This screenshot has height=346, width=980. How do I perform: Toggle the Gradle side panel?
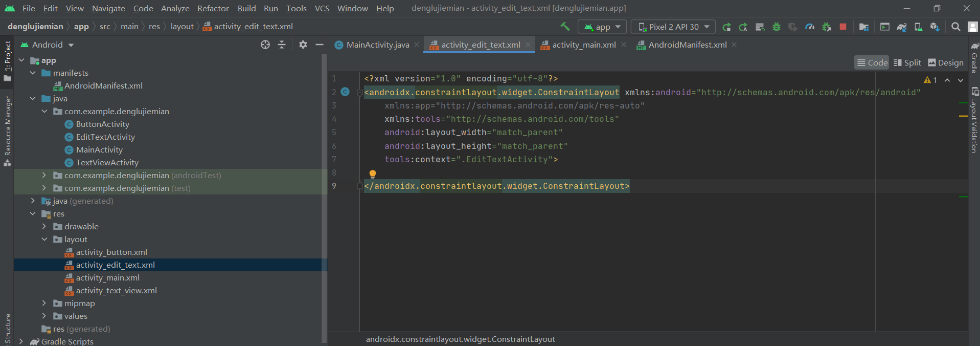click(974, 58)
